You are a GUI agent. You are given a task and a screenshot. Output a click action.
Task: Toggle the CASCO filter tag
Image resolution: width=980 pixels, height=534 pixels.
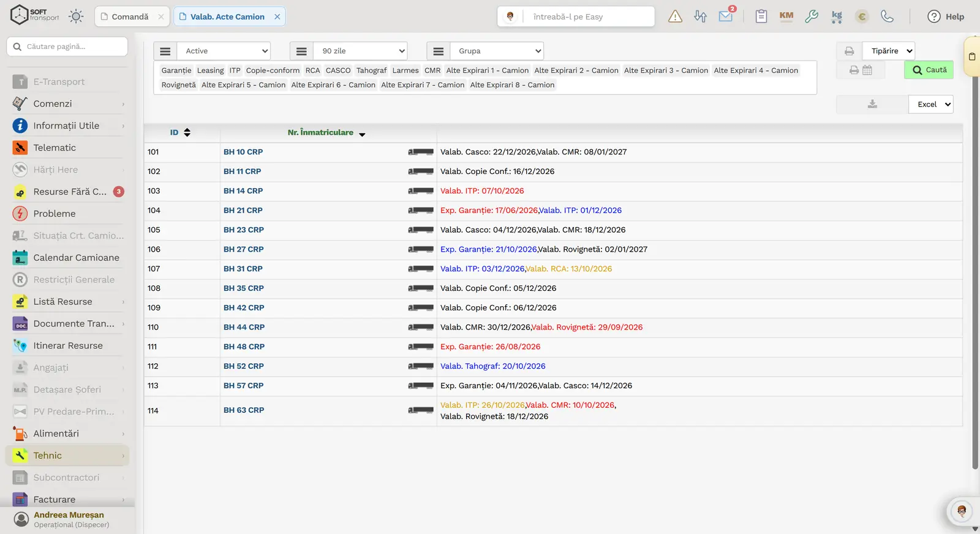pyautogui.click(x=338, y=70)
